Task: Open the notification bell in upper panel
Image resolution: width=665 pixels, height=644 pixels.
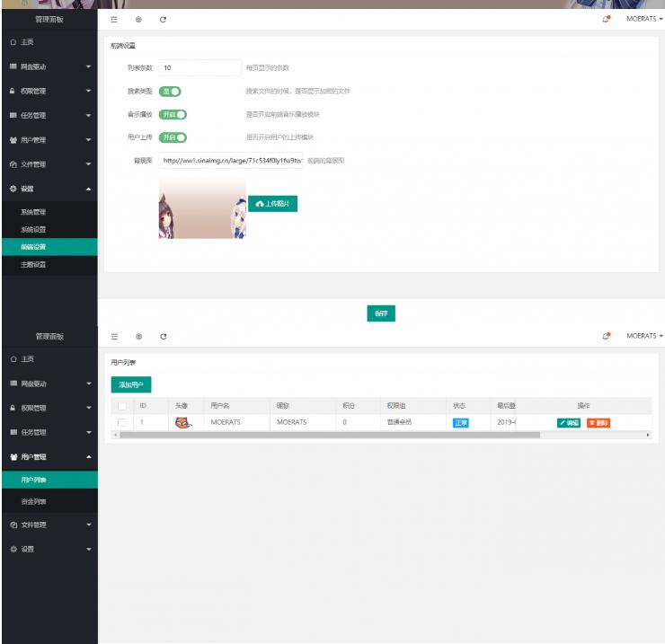Action: tap(606, 19)
